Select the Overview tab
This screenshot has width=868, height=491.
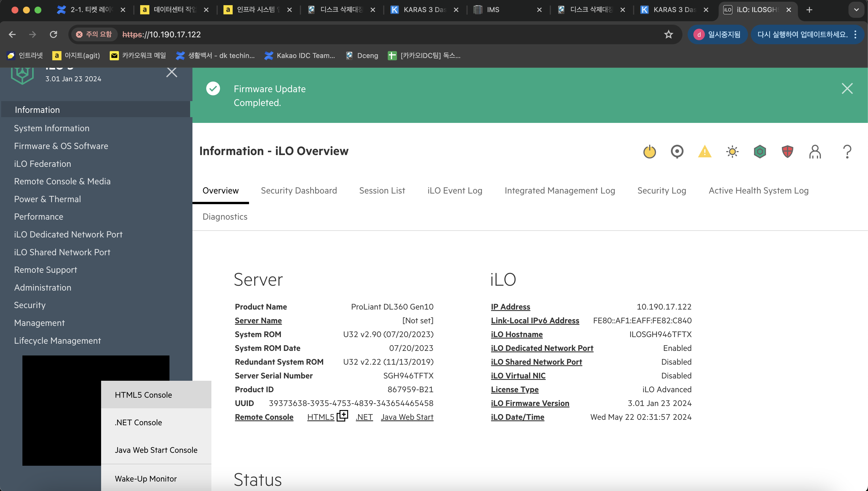[221, 191]
